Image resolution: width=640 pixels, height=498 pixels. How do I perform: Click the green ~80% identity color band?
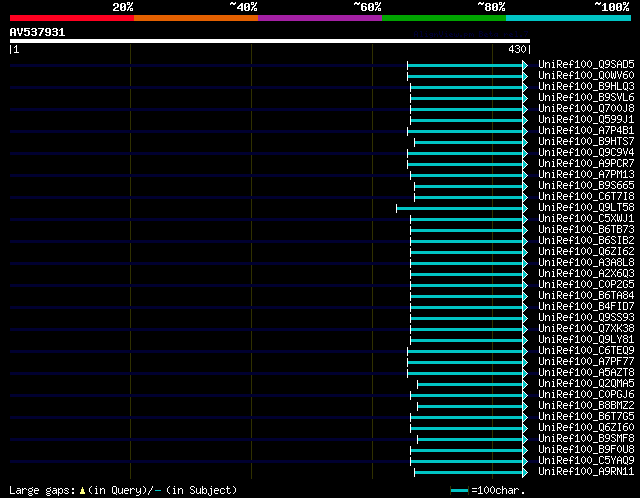pyautogui.click(x=444, y=18)
